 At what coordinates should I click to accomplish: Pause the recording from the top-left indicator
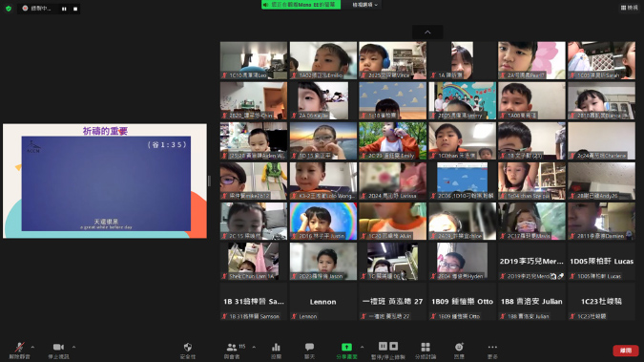click(64, 9)
